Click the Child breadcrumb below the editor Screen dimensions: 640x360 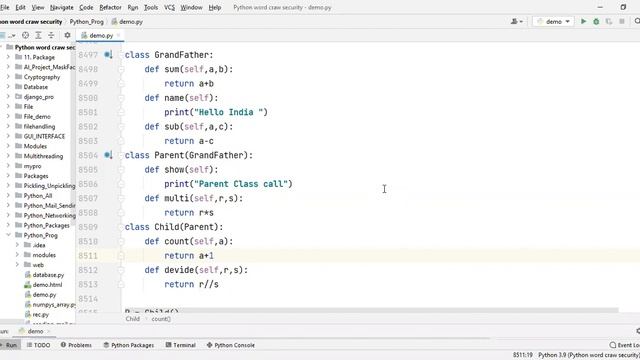tap(133, 319)
